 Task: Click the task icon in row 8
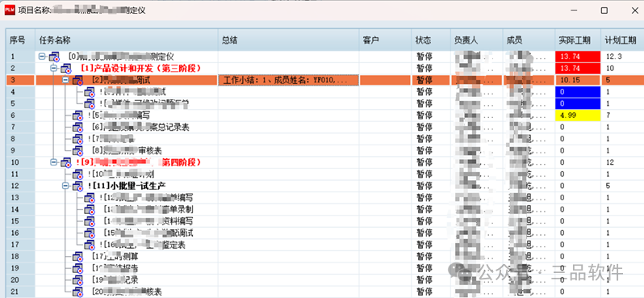pos(77,139)
